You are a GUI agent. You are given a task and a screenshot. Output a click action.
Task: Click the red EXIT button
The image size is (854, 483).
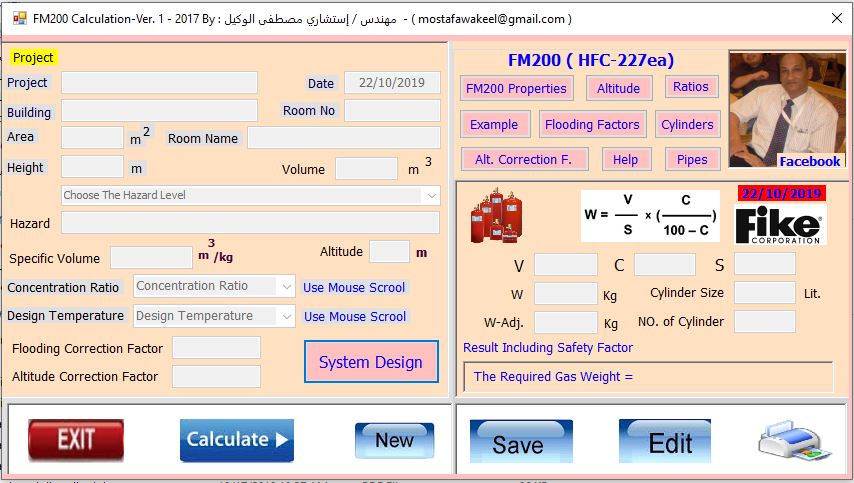click(x=76, y=439)
